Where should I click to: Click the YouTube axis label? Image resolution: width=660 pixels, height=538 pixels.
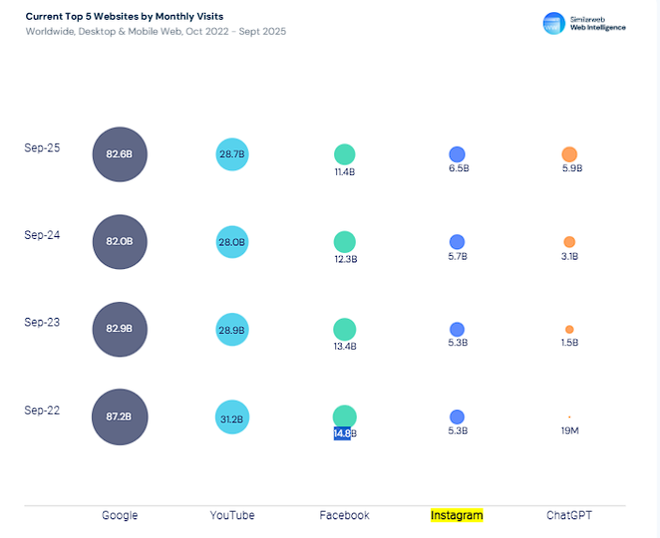pos(232,515)
